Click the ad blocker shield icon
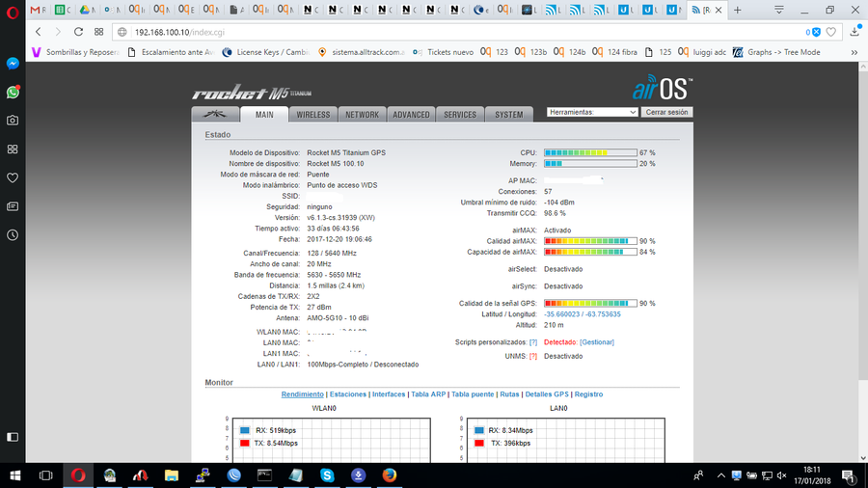The width and height of the screenshot is (868, 488). pos(816,32)
